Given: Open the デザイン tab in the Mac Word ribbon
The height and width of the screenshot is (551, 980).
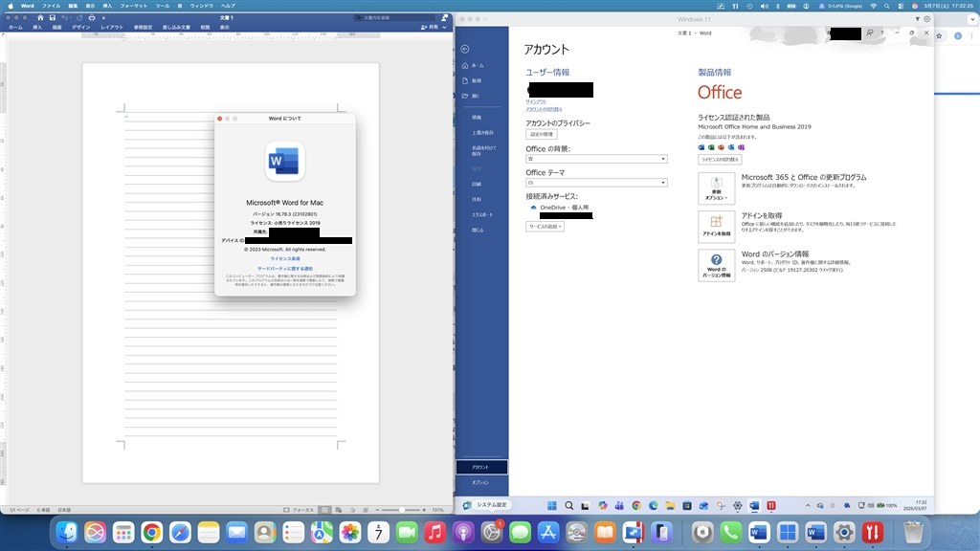Looking at the screenshot, I should 81,28.
